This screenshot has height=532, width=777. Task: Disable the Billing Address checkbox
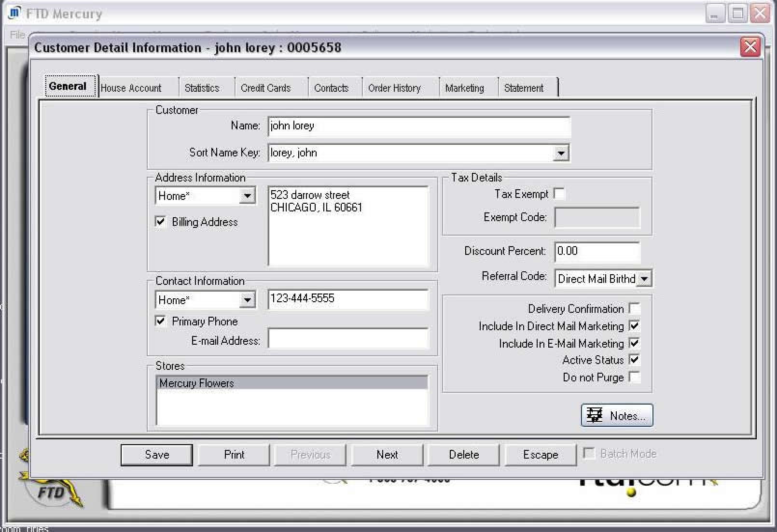160,222
